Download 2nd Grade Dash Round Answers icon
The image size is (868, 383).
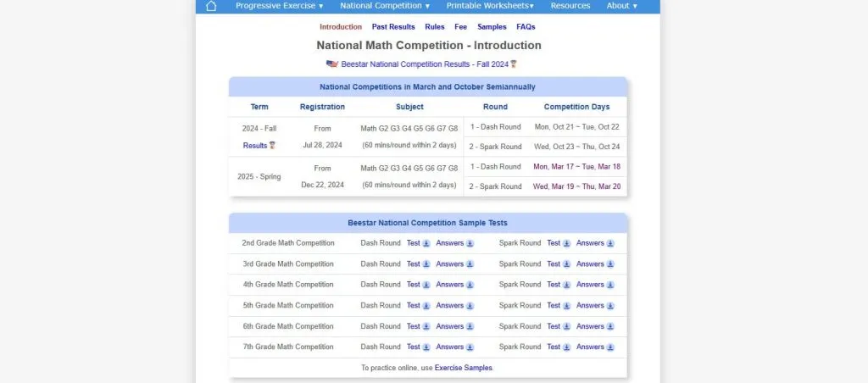point(470,243)
